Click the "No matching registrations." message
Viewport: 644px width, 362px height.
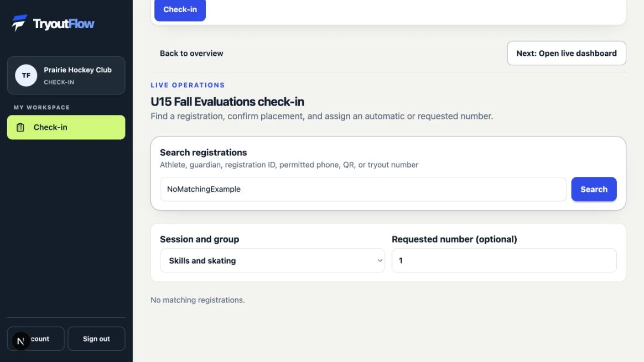click(x=198, y=300)
